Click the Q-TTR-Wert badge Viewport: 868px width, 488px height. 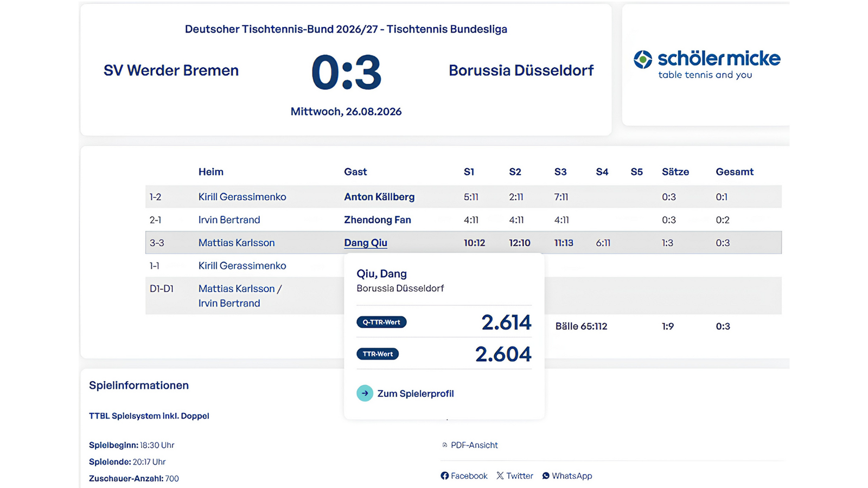[x=381, y=322]
